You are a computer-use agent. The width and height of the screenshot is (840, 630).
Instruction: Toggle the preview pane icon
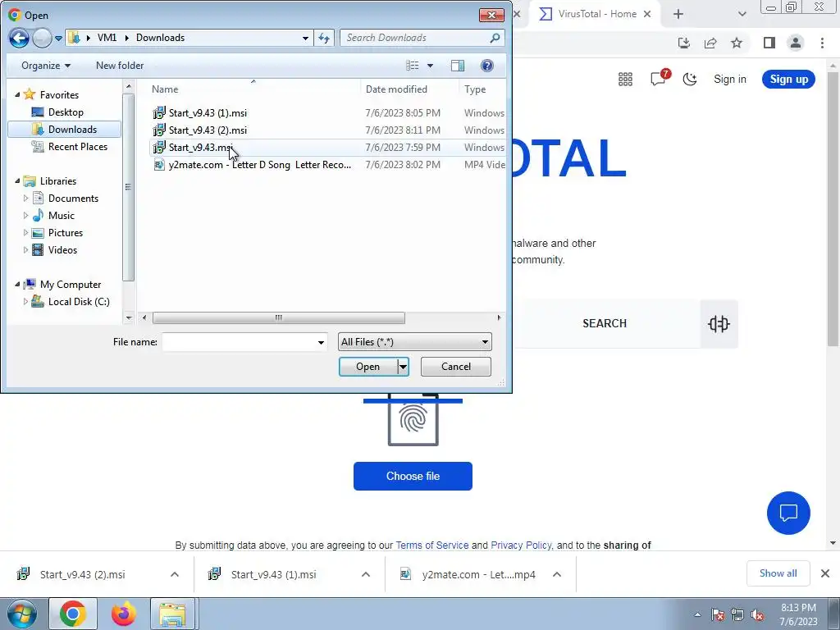tap(458, 66)
